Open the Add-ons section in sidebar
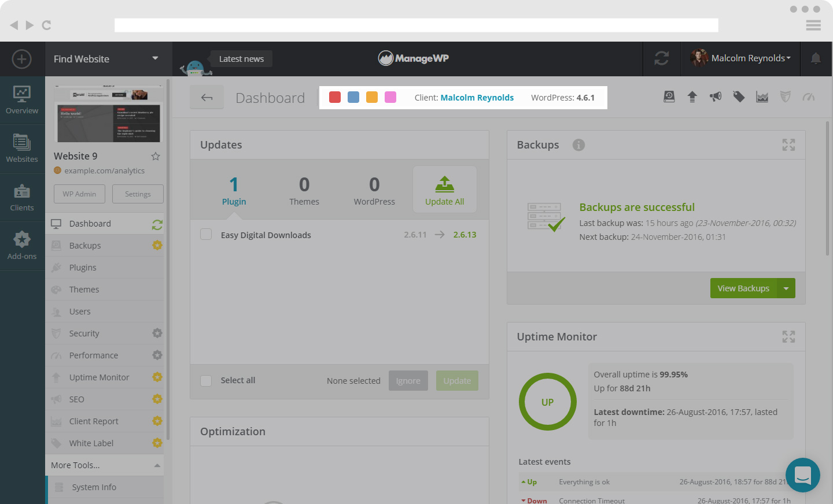 (22, 246)
